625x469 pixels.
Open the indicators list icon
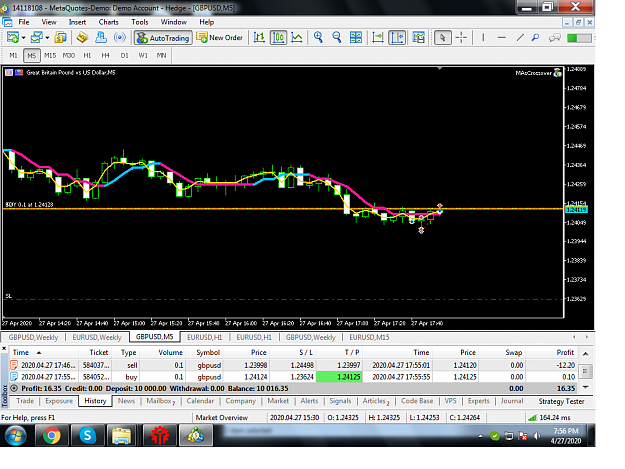point(419,38)
